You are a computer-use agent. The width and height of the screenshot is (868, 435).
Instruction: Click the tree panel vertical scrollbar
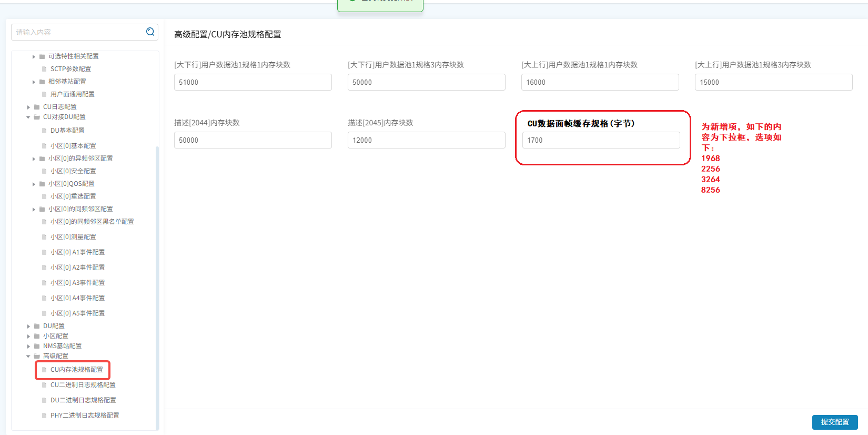click(157, 284)
